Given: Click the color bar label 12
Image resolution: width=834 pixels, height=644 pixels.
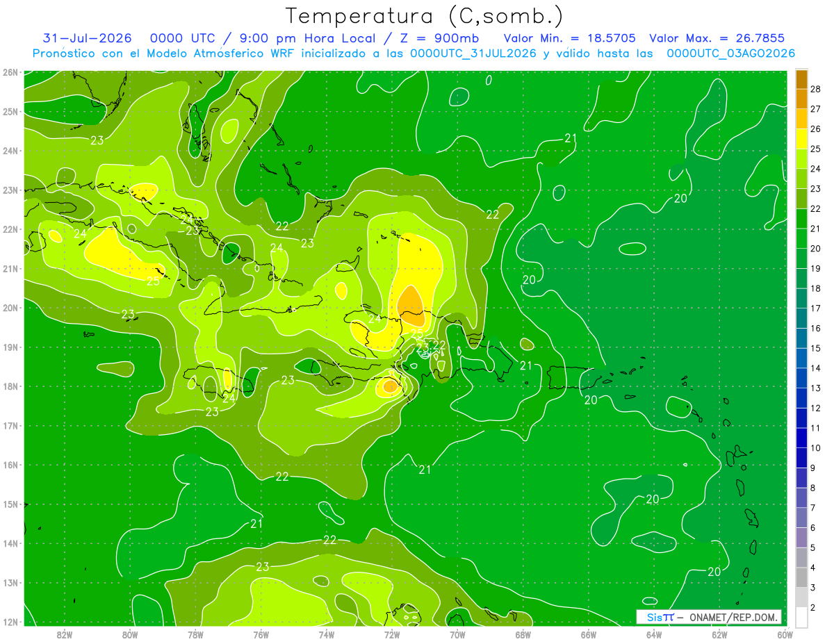Looking at the screenshot, I should (x=815, y=408).
